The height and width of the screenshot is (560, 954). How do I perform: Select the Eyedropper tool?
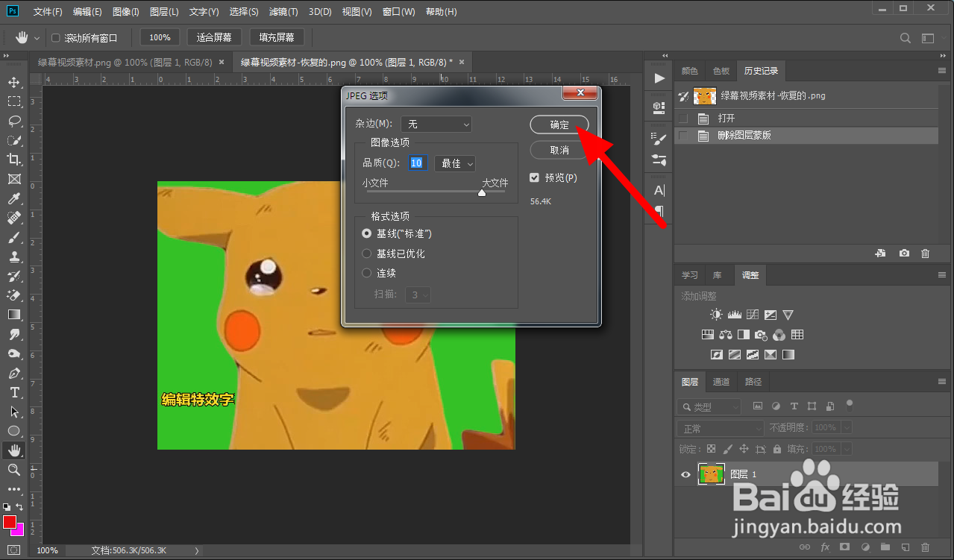(14, 198)
